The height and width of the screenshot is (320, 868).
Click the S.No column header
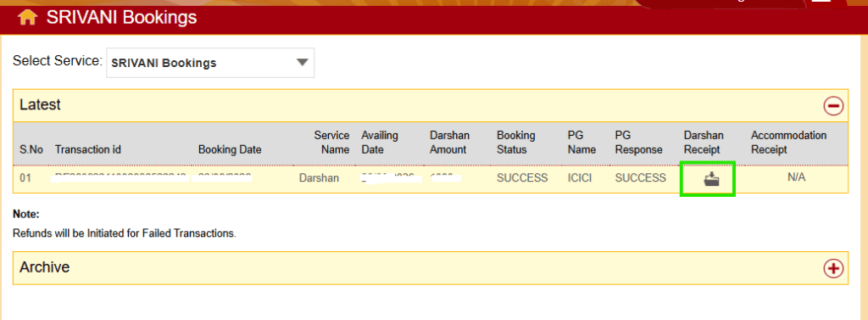point(31,149)
